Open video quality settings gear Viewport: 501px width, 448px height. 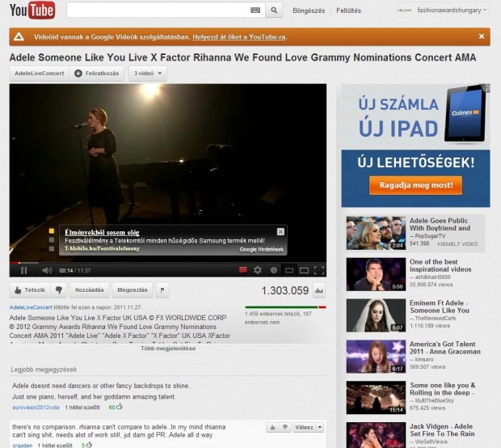pos(258,270)
